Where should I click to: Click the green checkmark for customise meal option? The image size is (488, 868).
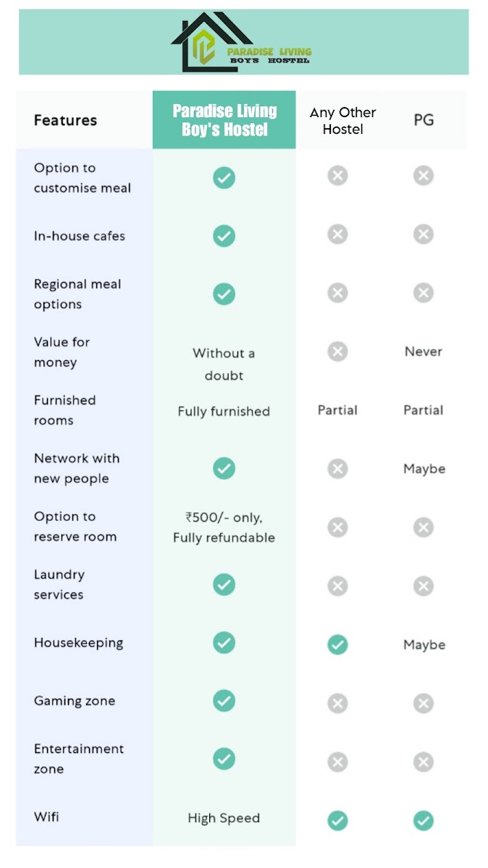pos(224,177)
